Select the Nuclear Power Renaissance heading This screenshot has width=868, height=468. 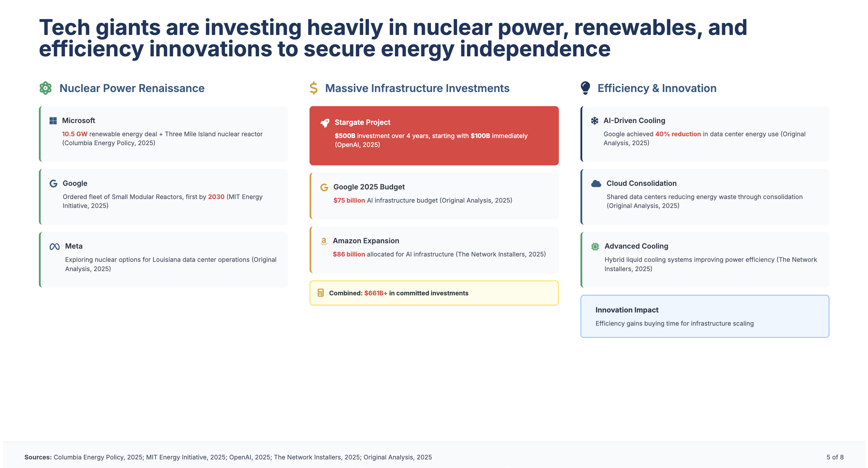tap(132, 88)
